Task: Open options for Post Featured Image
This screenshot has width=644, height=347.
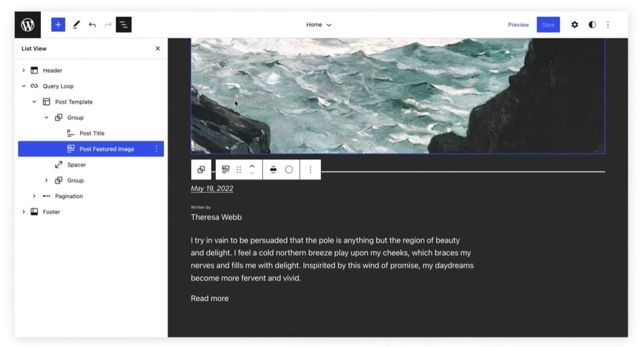Action: point(157,149)
